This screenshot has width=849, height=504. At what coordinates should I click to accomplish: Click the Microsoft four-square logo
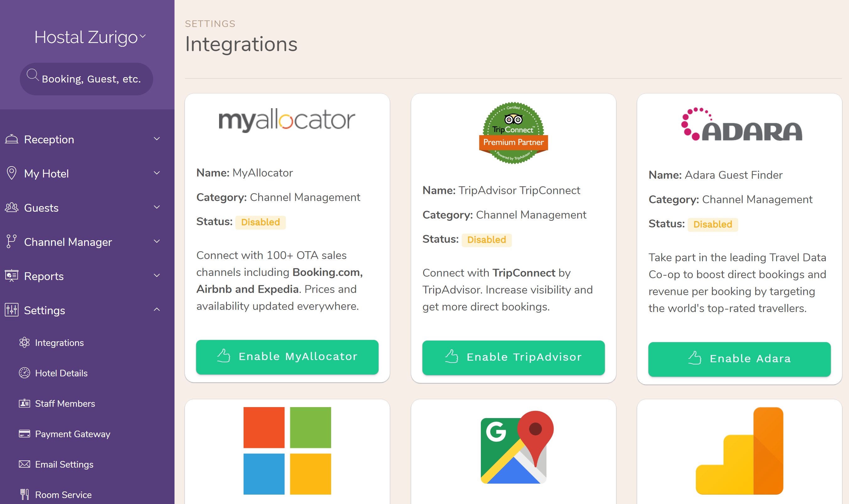[287, 451]
